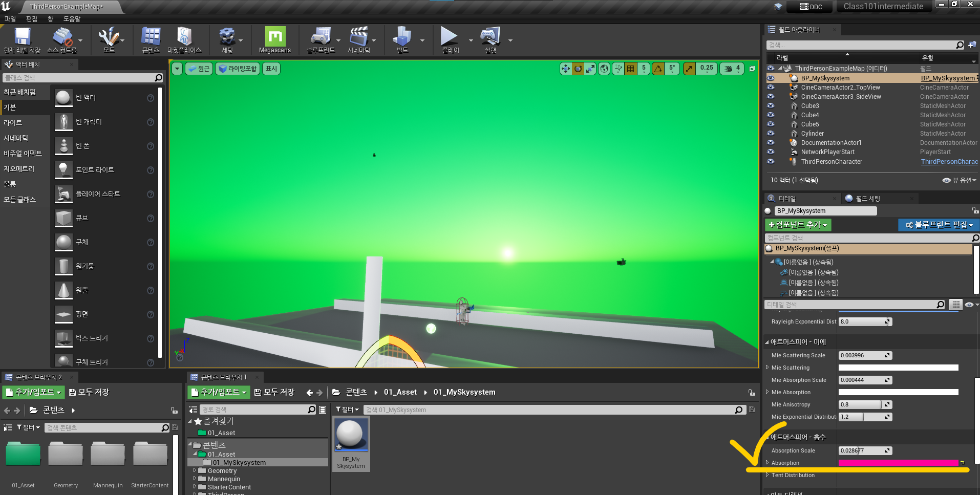980x495 pixels.
Task: Expand Tent Distribution property
Action: (x=768, y=475)
